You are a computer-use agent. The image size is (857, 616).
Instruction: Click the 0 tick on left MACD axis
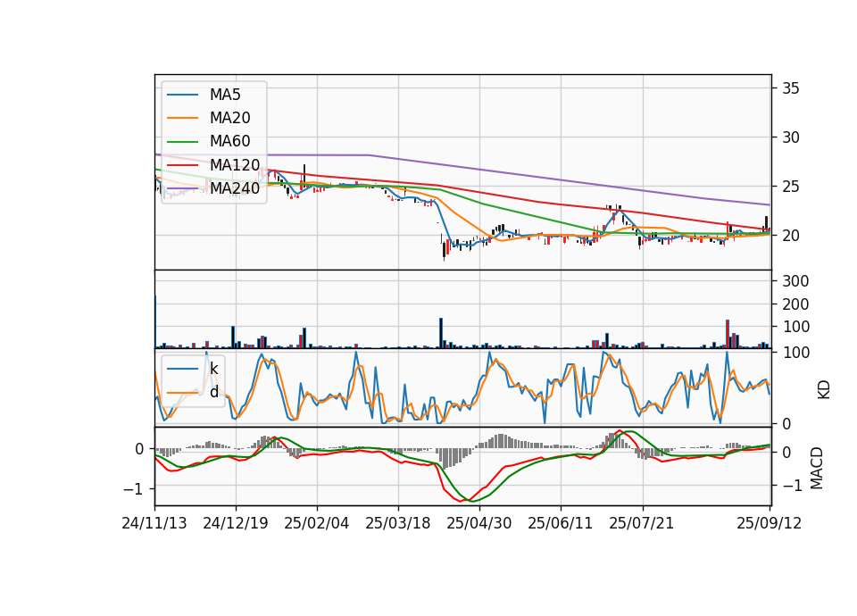(139, 449)
